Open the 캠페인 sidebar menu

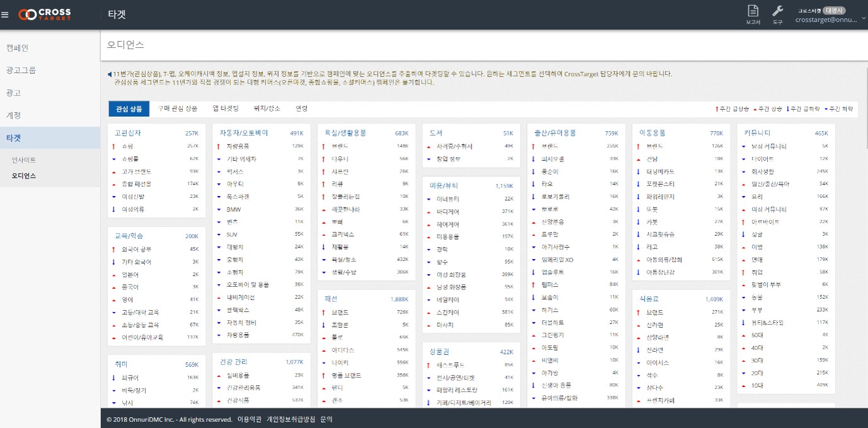(x=18, y=48)
